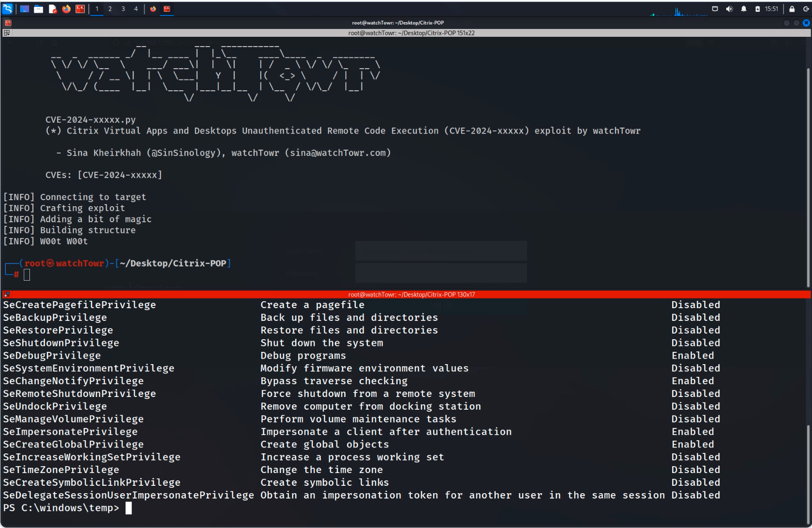The image size is (812, 528).
Task: Click the "CVEs: [CVE-2024-xxxxx]" line
Action: tap(104, 175)
